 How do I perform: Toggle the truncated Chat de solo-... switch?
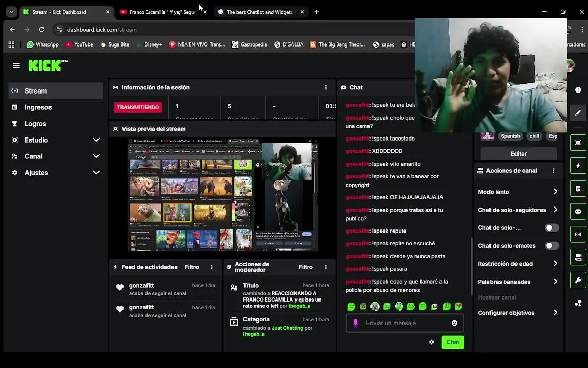pos(552,227)
